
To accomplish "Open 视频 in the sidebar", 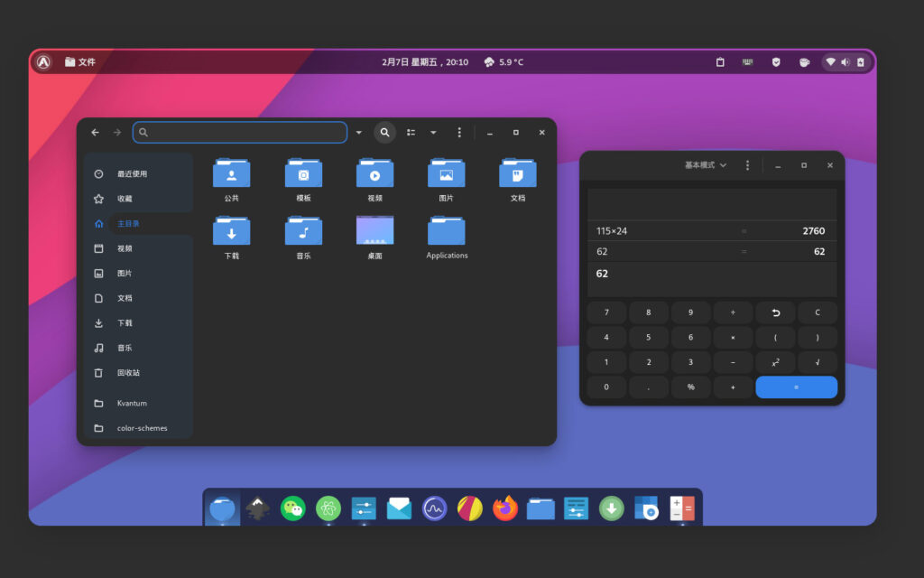I will [139, 248].
